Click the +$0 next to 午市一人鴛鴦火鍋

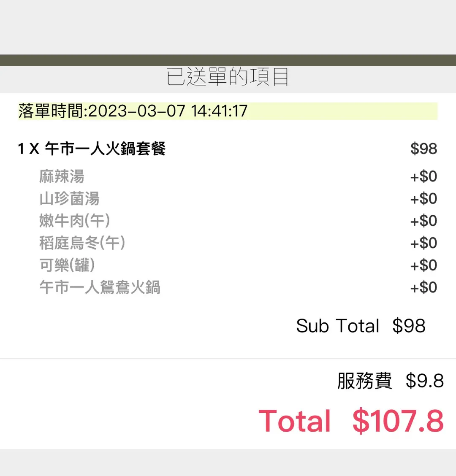pos(423,287)
